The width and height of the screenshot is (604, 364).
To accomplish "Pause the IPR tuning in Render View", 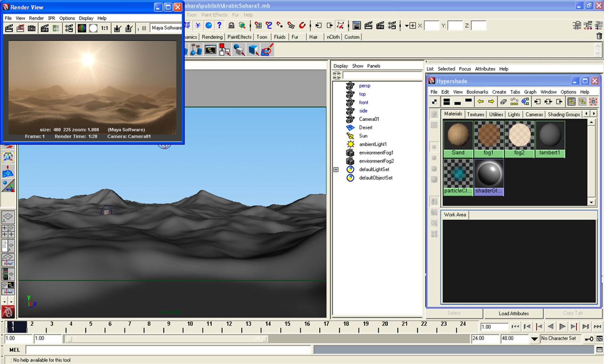I will 144,28.
